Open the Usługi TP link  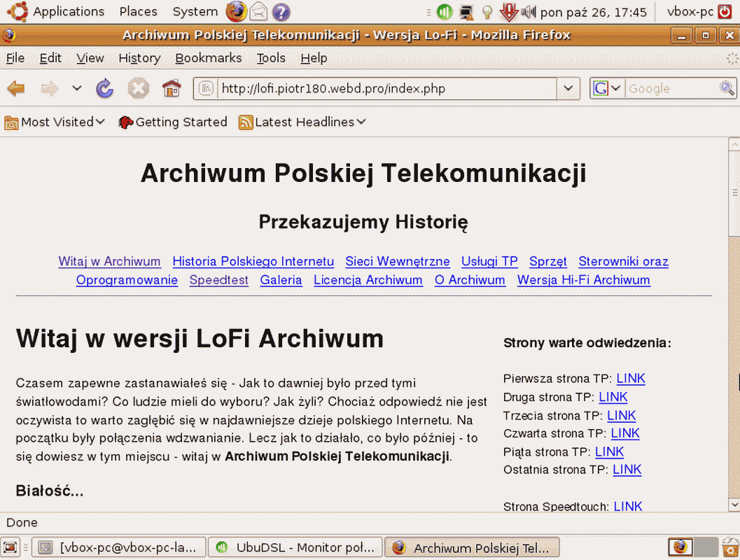click(x=489, y=261)
